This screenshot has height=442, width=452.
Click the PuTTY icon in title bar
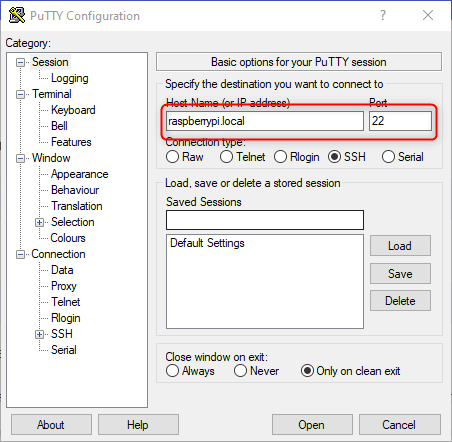(17, 15)
